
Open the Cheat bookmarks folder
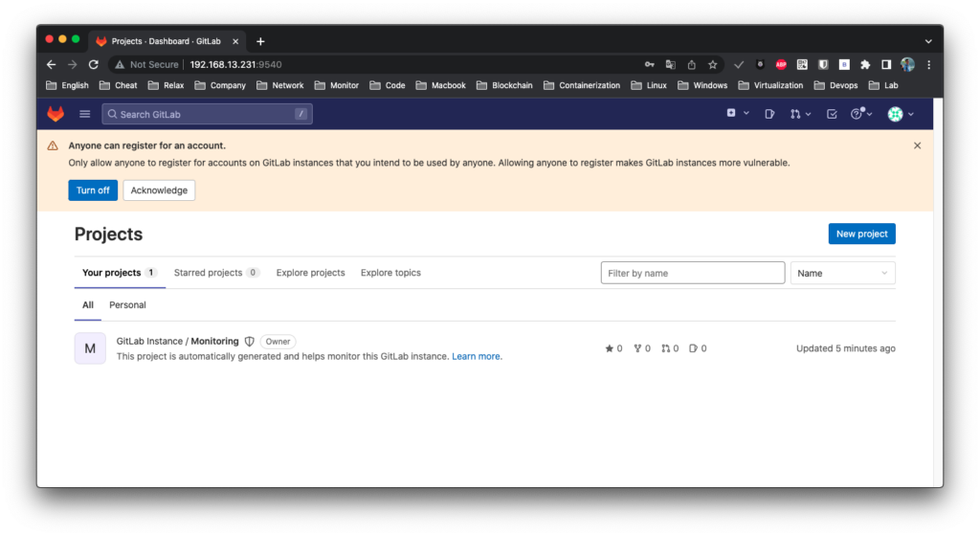[118, 85]
